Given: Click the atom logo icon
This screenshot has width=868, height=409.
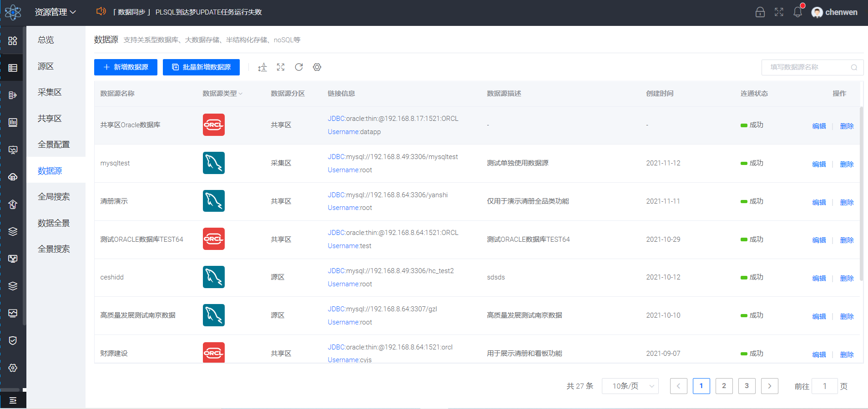Looking at the screenshot, I should (13, 12).
